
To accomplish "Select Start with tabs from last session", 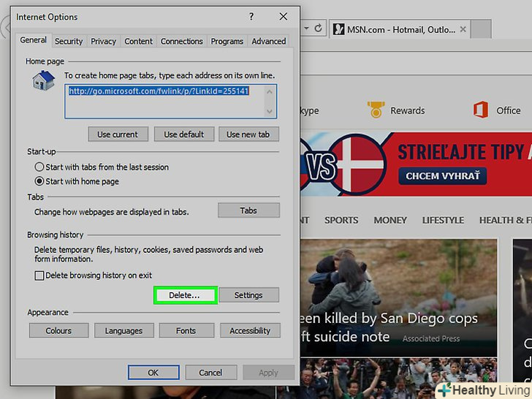I will tap(102, 167).
